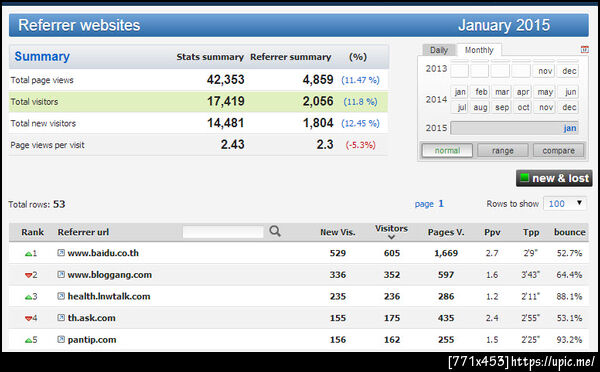Select aug 2014 in calendar
Image resolution: width=600 pixels, height=372 pixels.
coord(480,107)
